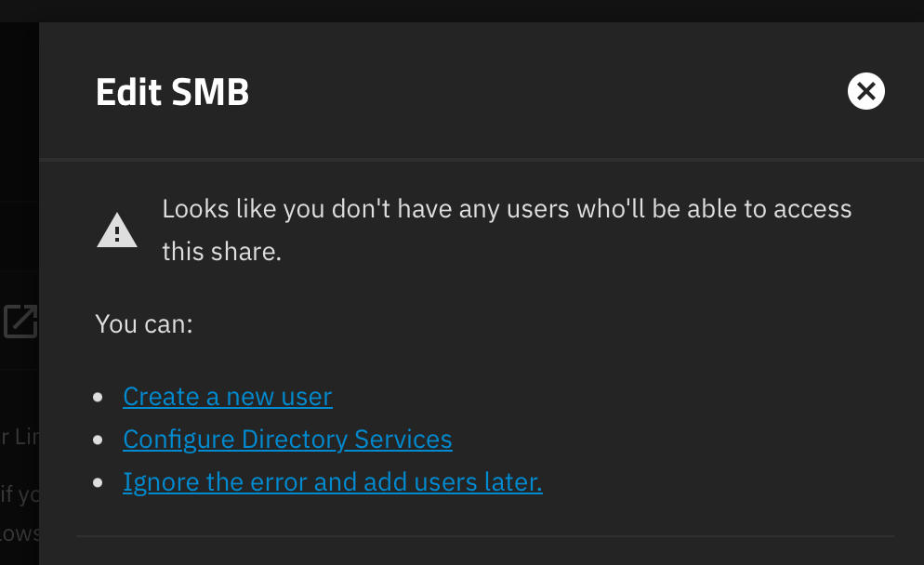Click the divider line under the Edit SMB header
The image size is (924, 565).
click(482, 160)
